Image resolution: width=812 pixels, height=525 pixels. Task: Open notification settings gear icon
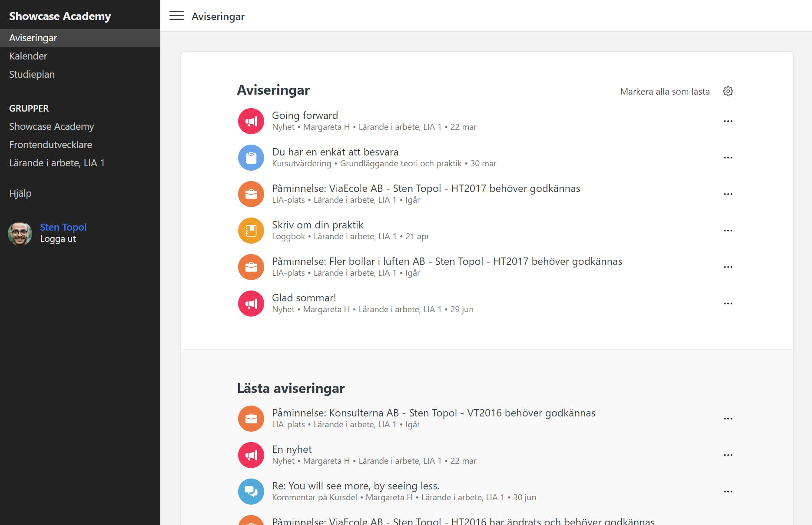click(728, 91)
